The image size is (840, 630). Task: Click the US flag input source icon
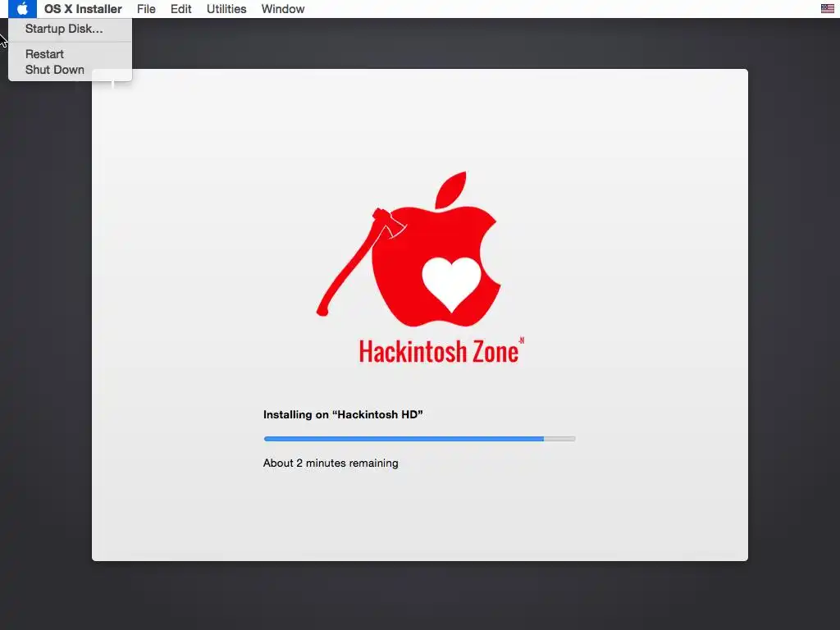(x=827, y=8)
